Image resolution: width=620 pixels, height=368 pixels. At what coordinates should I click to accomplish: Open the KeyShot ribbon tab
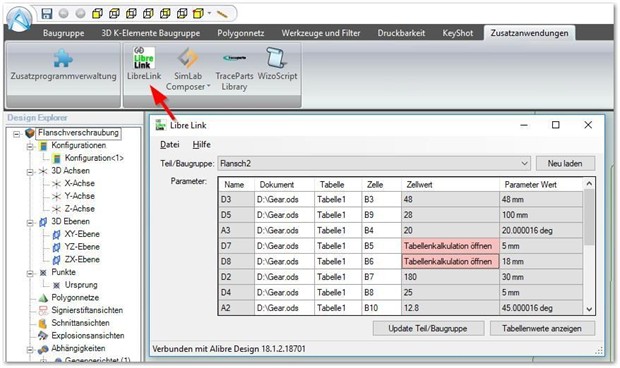(457, 33)
